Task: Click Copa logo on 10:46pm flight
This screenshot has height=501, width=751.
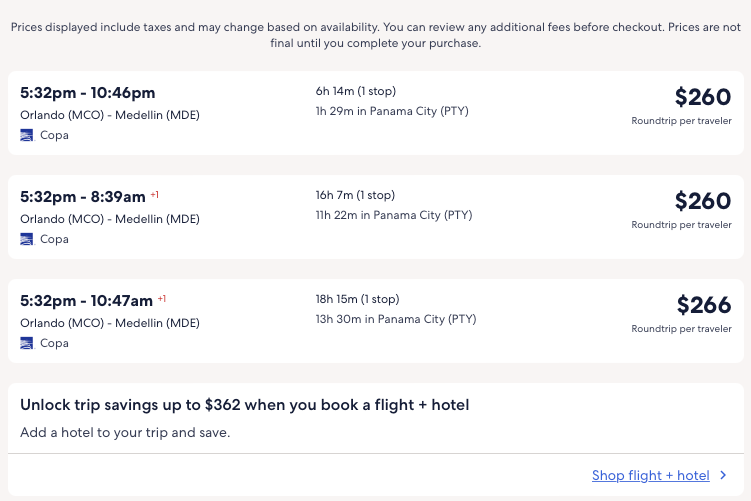Action: pyautogui.click(x=27, y=135)
